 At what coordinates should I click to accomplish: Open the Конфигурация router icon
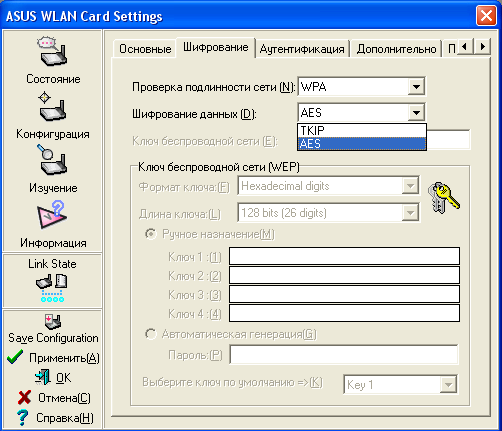click(x=52, y=107)
